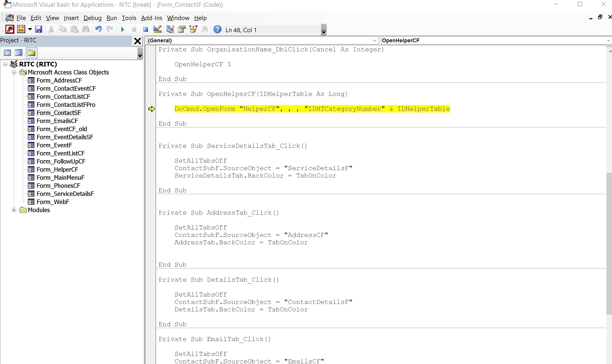Open the OpenHelperCF procedure dropdown
The image size is (612, 364).
click(x=608, y=40)
